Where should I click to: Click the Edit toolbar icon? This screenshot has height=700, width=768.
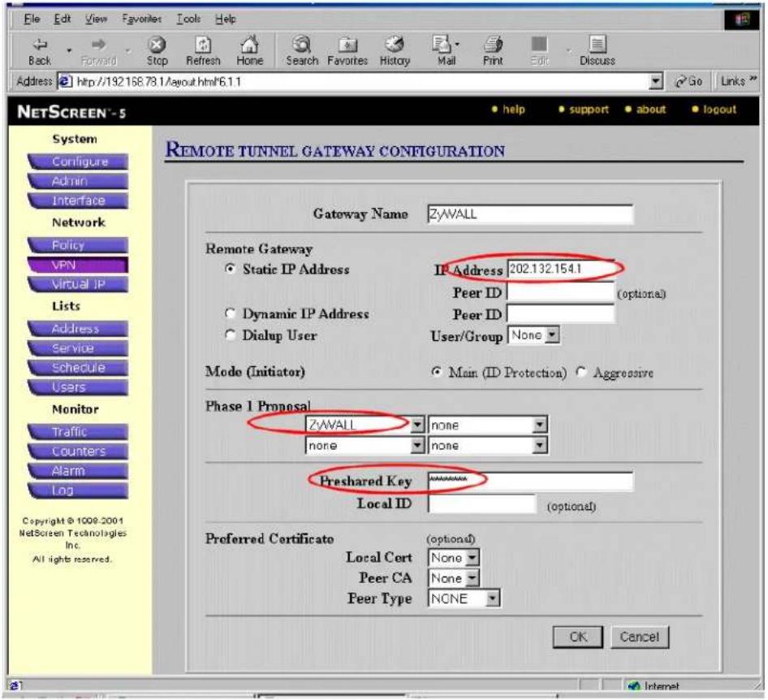(539, 45)
